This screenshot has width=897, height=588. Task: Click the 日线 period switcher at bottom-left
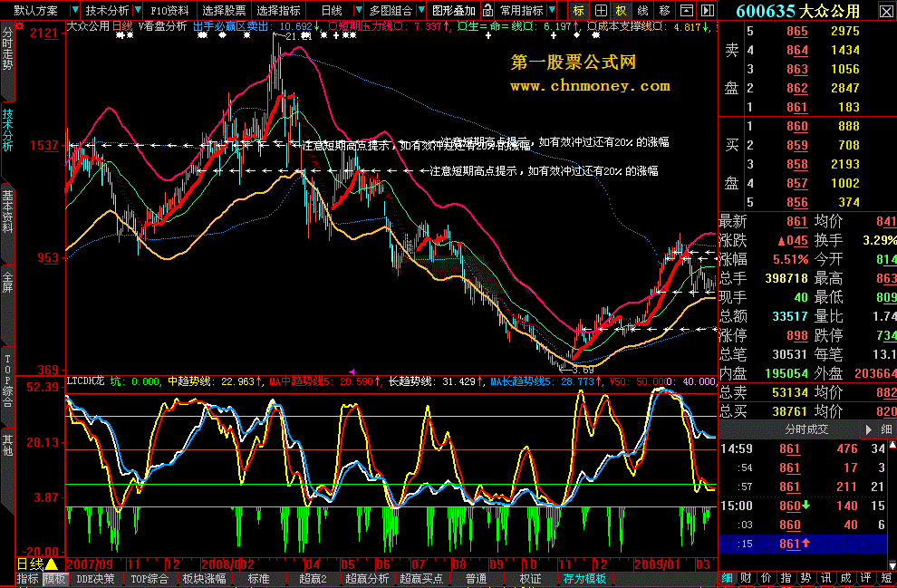[x=36, y=564]
